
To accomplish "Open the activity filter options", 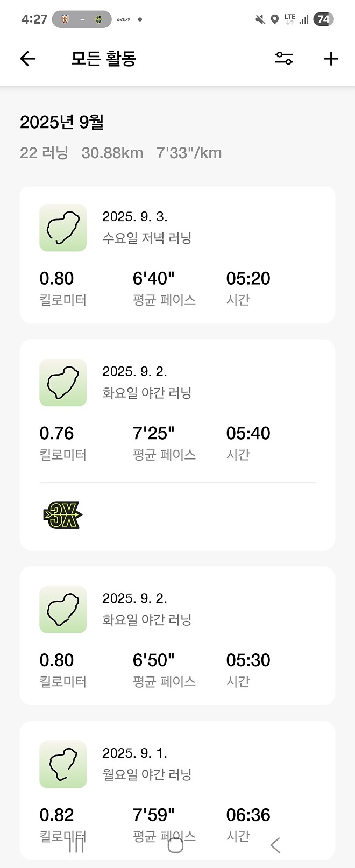I will point(284,58).
